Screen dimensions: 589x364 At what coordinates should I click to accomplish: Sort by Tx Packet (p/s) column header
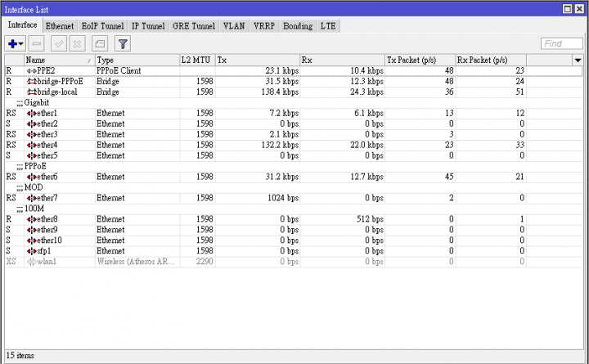click(x=420, y=60)
